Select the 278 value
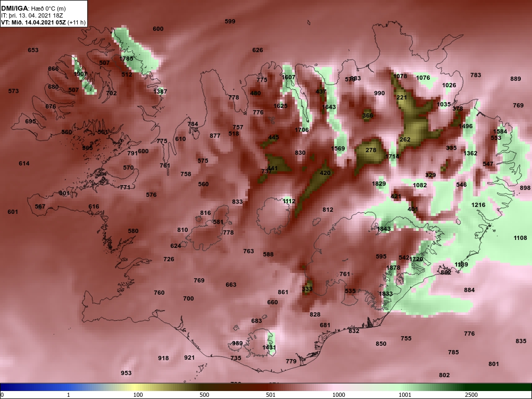Viewport: 532px width, 399px height. (371, 150)
